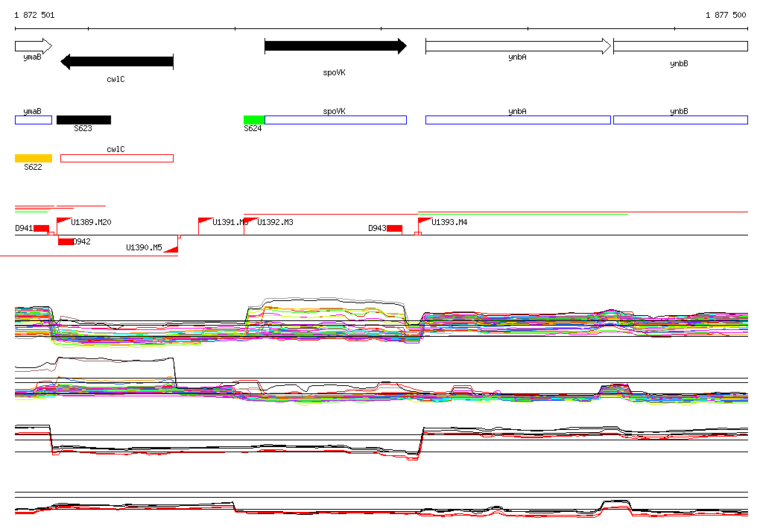Screen dimensions: 763x532
Task: Select the black cwlC gene arrow
Action: [117, 62]
